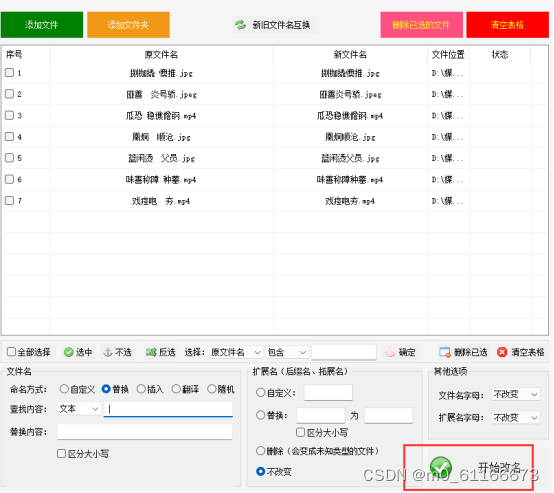Click the red 清空表格 button at top
This screenshot has height=493, width=554.
pos(507,25)
